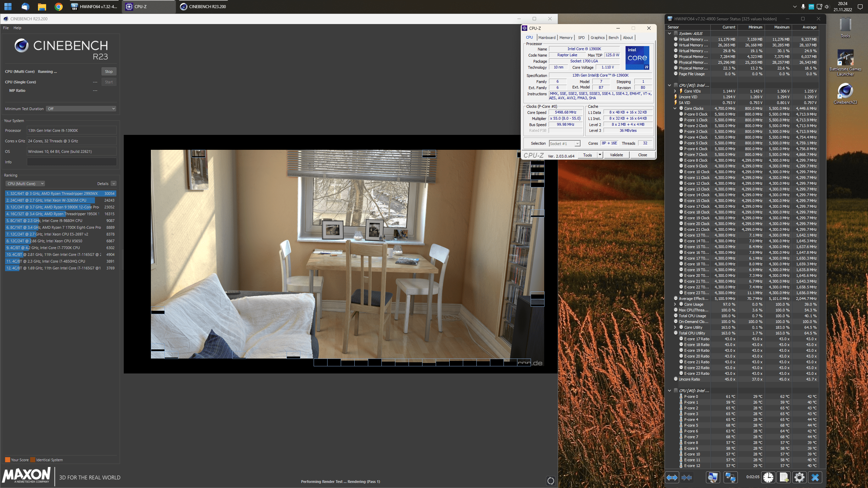
Task: Switch to CPU-Z Graphics tab
Action: coord(597,38)
